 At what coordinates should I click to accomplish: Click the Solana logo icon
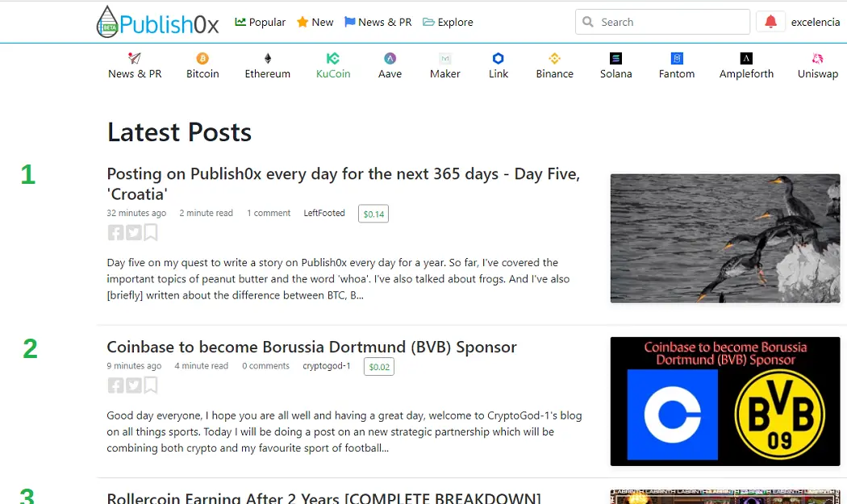tap(615, 58)
